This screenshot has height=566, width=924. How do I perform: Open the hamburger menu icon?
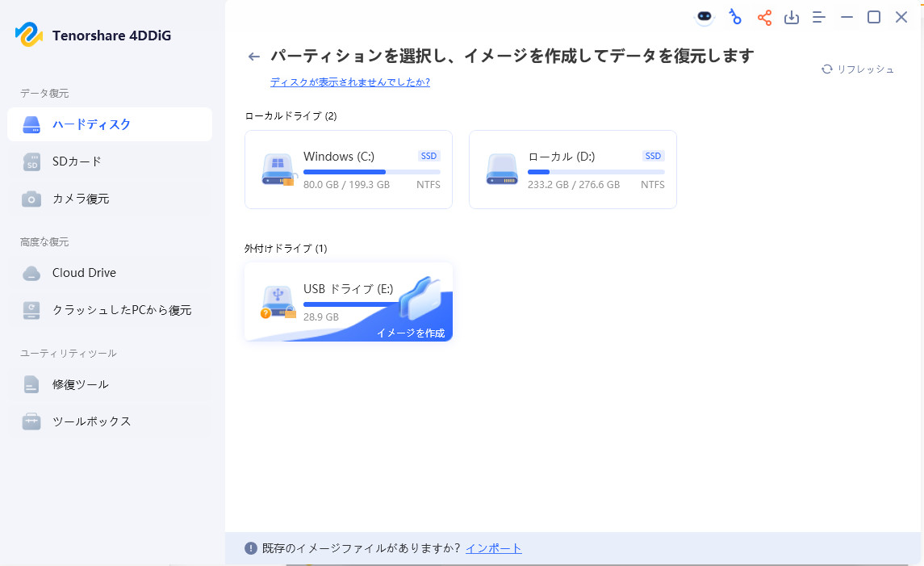(x=819, y=16)
